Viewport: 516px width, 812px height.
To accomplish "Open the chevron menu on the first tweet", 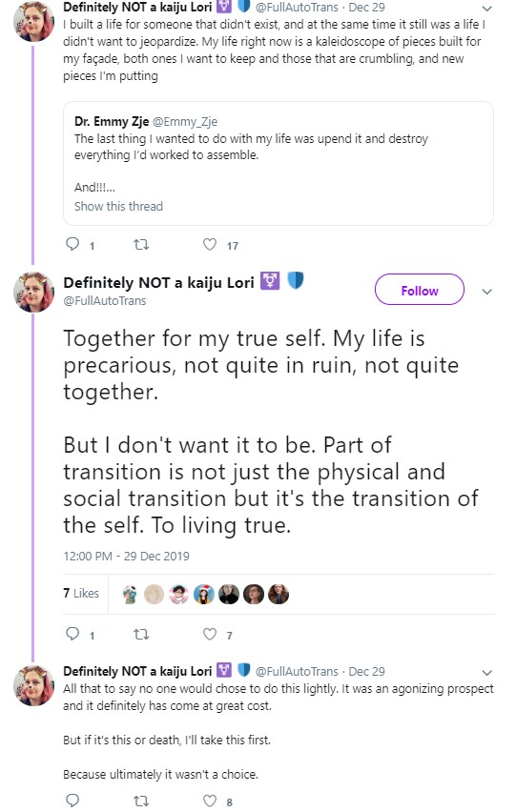I will click(x=486, y=9).
